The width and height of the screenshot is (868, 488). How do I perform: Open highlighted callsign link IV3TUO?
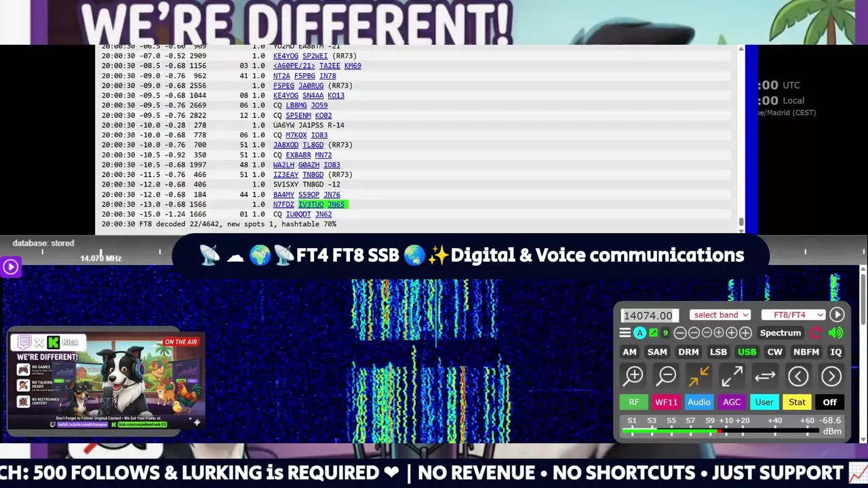tap(311, 204)
